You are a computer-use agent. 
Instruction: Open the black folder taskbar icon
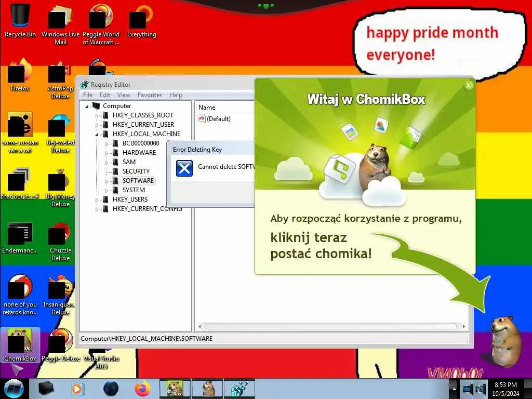pyautogui.click(x=46, y=389)
